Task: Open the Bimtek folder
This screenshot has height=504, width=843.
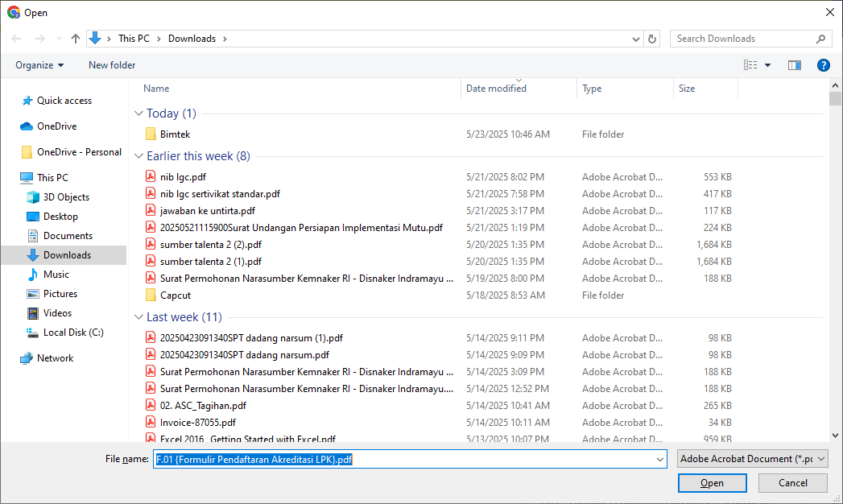Action: (x=175, y=134)
